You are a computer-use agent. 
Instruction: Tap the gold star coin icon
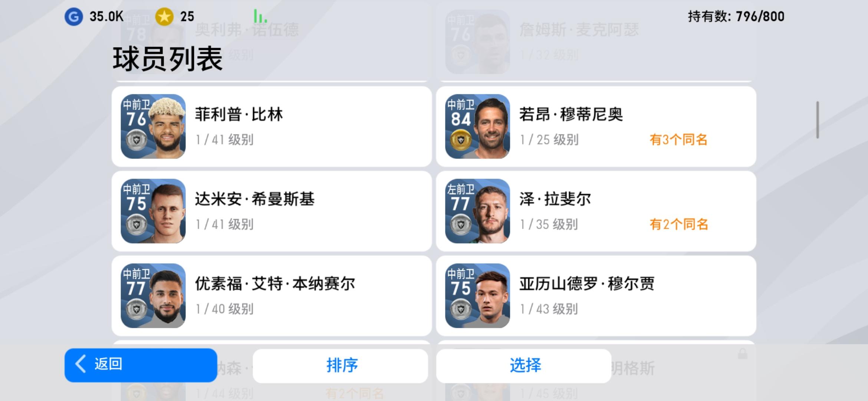coord(164,17)
